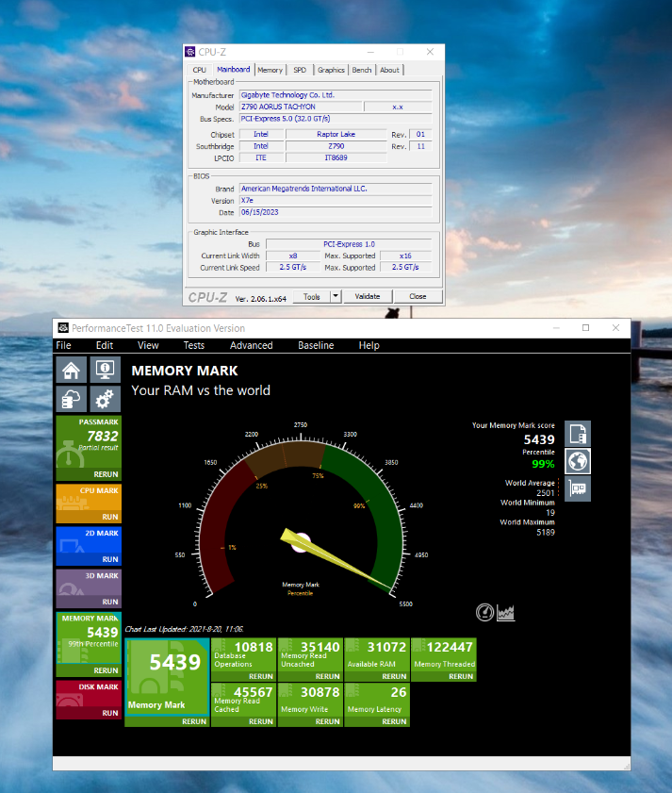The image size is (672, 793).
Task: Open the Edit menu
Action: pyautogui.click(x=105, y=345)
